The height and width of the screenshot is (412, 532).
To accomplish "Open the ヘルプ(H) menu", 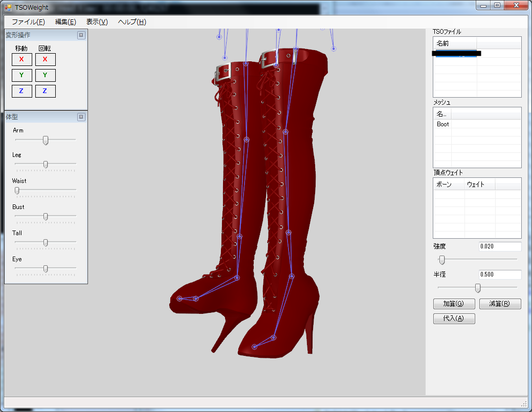I will [132, 22].
